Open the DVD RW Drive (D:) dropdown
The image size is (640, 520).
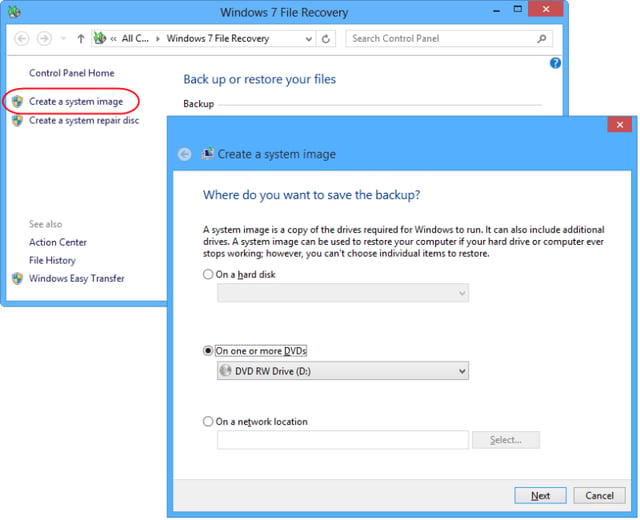pyautogui.click(x=343, y=371)
